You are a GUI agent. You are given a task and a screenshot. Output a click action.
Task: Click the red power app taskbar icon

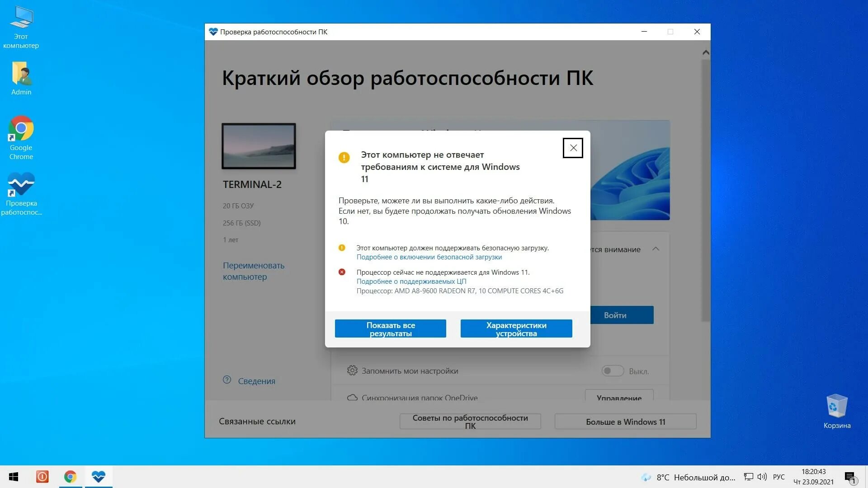pyautogui.click(x=42, y=477)
